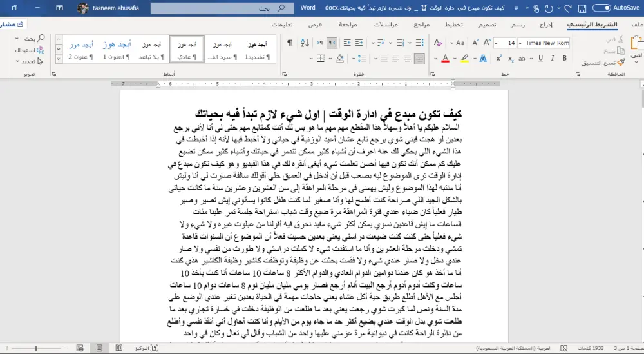Open the Insert tab (إدراج)
This screenshot has height=354, width=644.
click(546, 25)
